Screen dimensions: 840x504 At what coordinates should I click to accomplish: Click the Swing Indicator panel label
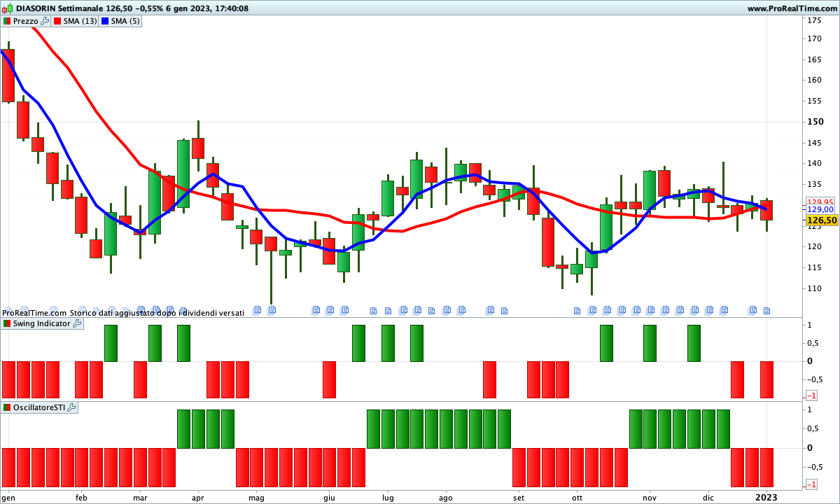point(42,323)
